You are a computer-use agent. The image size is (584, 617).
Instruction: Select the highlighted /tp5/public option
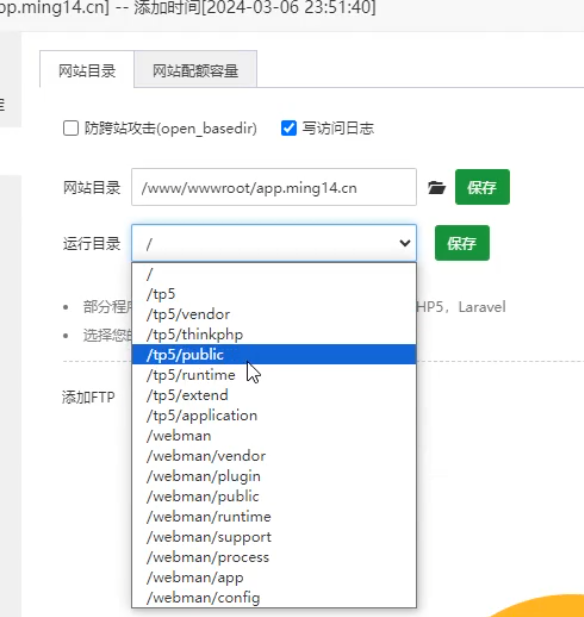274,355
